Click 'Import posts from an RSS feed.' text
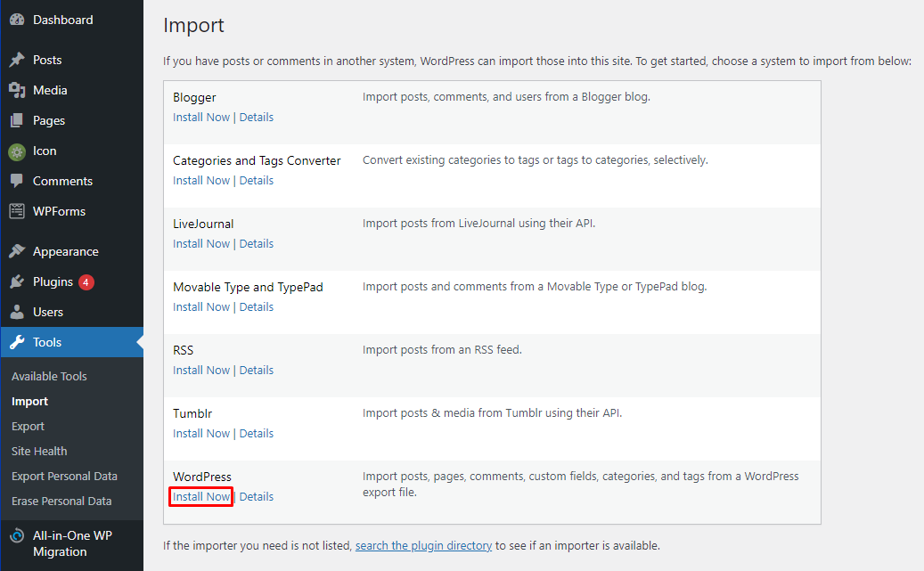Image resolution: width=924 pixels, height=571 pixels. 442,349
